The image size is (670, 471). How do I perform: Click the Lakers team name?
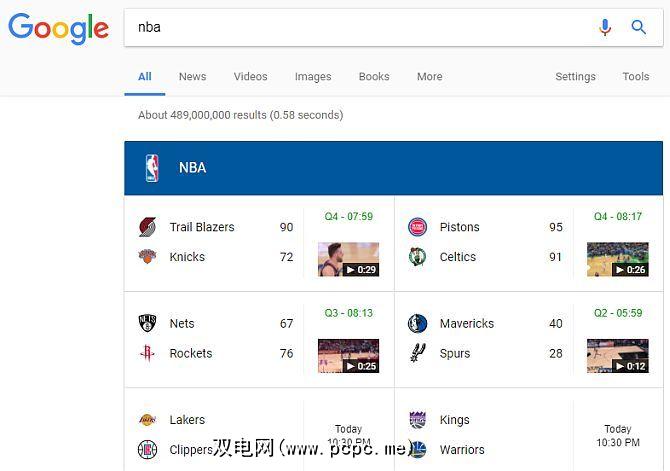click(x=187, y=420)
